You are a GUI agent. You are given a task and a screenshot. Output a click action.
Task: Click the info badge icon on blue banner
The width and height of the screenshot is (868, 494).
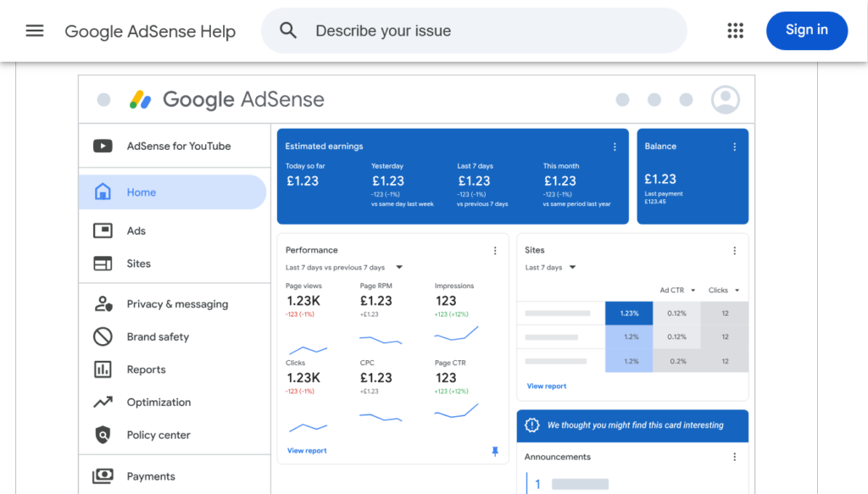pos(532,425)
